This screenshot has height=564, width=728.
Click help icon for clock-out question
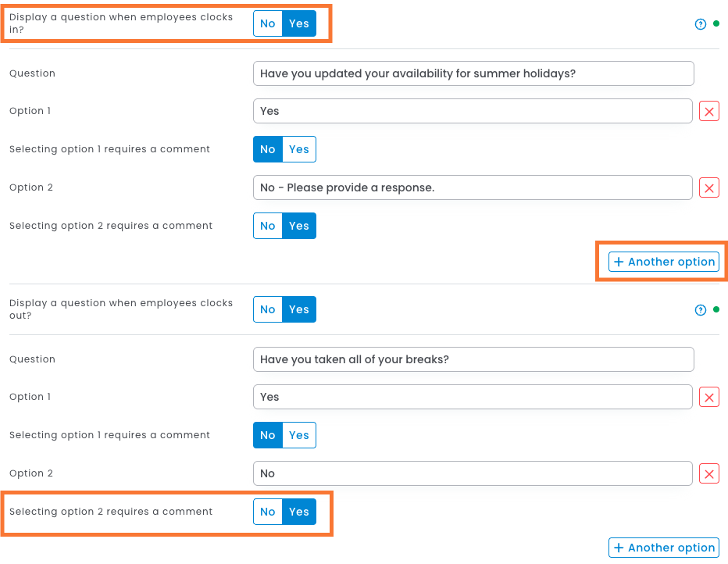tap(701, 310)
